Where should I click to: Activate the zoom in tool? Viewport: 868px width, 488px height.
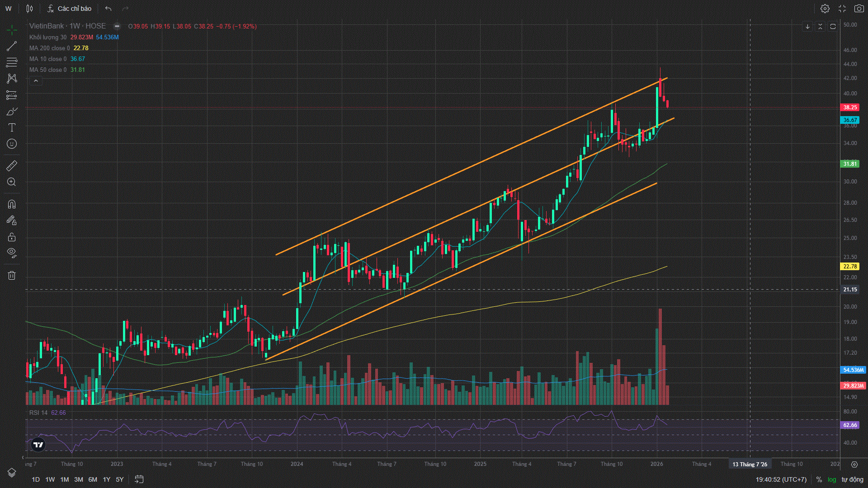pyautogui.click(x=12, y=182)
